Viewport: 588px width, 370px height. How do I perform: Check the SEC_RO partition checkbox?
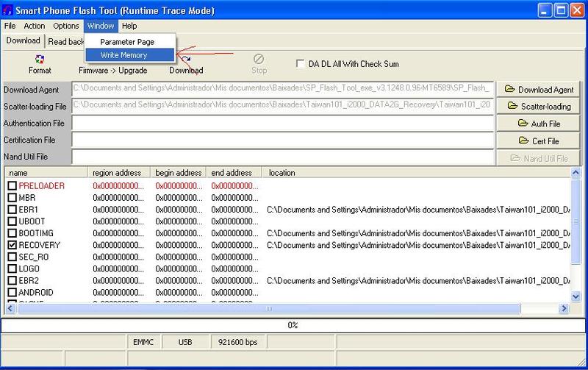pyautogui.click(x=12, y=257)
